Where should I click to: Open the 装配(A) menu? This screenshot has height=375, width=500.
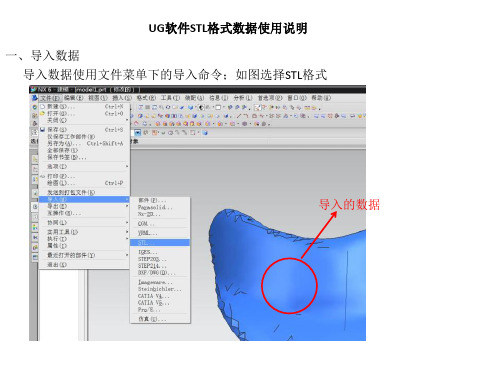click(194, 98)
